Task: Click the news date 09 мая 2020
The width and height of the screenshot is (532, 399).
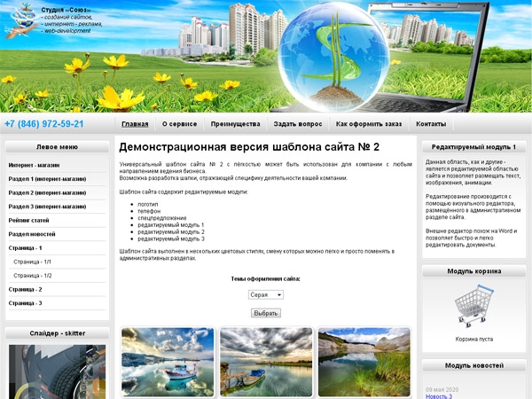Action: [x=442, y=389]
